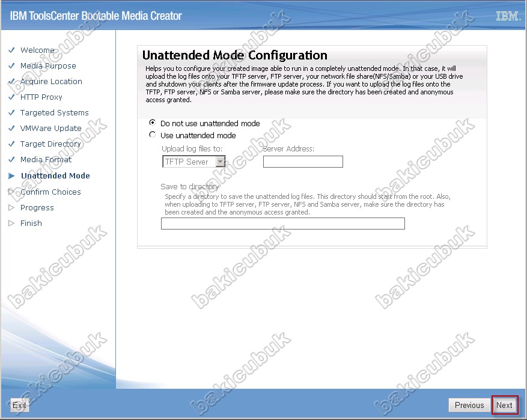The image size is (527, 420).
Task: Open the Confirm Choices step
Action: 50,192
